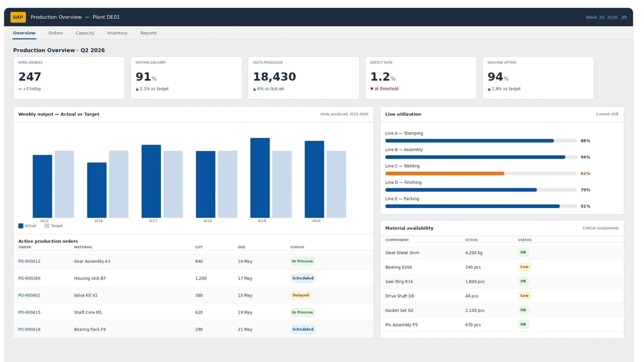Click the Scheduled badge for Bearing Pack F9
This screenshot has height=362, width=644.
[x=303, y=329]
